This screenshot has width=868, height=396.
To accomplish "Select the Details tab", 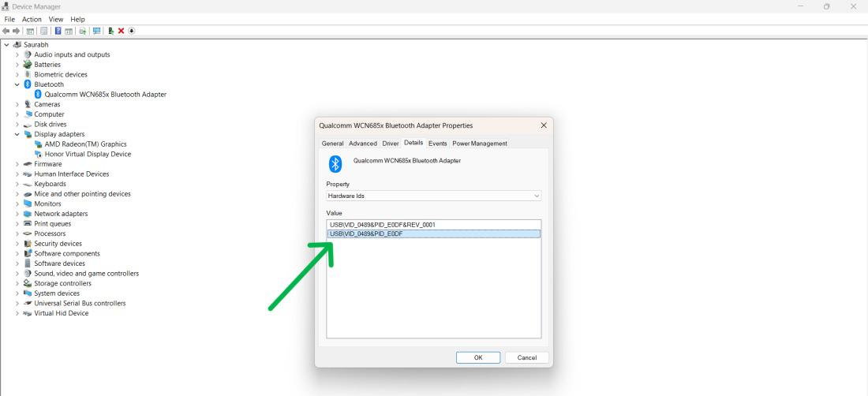I will pyautogui.click(x=413, y=143).
